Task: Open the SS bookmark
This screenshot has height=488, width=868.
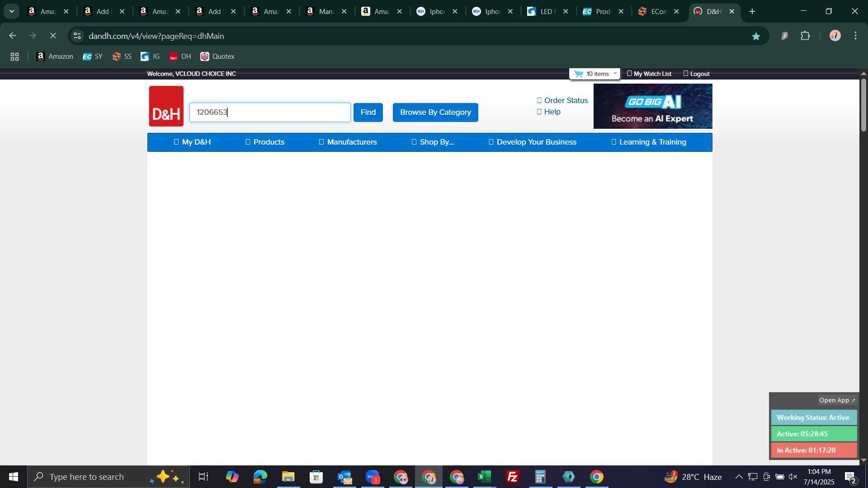Action: click(x=122, y=56)
